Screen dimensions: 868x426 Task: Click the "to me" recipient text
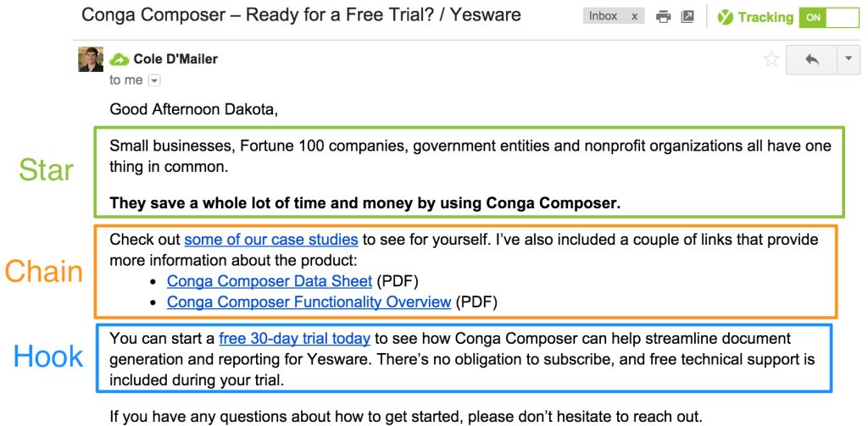[x=126, y=80]
